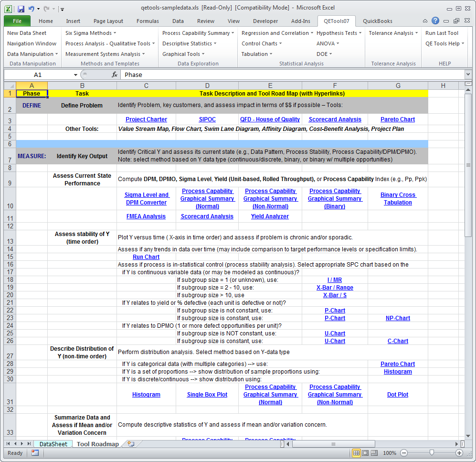Expand Process Capability Summary menu
This screenshot has width=476, height=462.
[x=198, y=33]
